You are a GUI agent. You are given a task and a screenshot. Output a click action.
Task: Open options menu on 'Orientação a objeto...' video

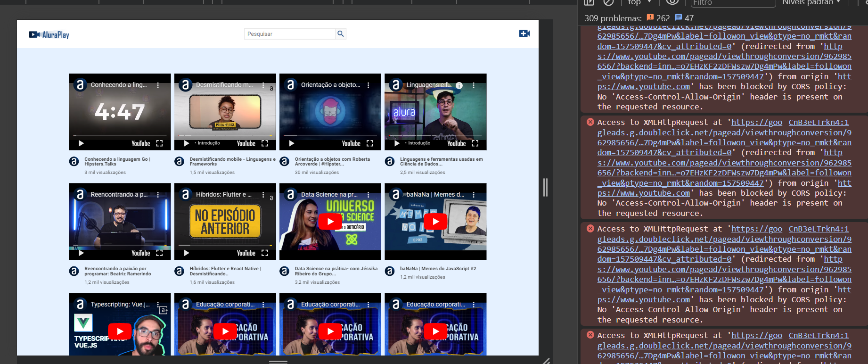(368, 85)
